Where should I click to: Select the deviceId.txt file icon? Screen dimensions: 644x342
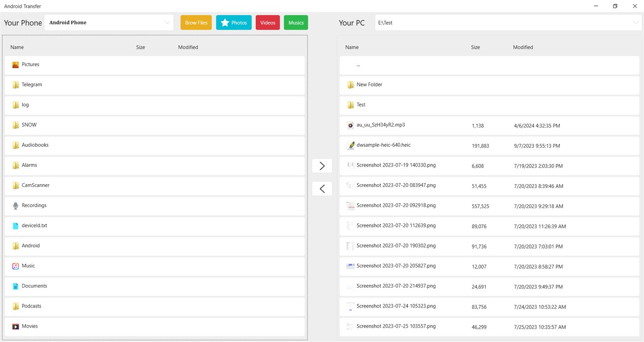point(16,226)
